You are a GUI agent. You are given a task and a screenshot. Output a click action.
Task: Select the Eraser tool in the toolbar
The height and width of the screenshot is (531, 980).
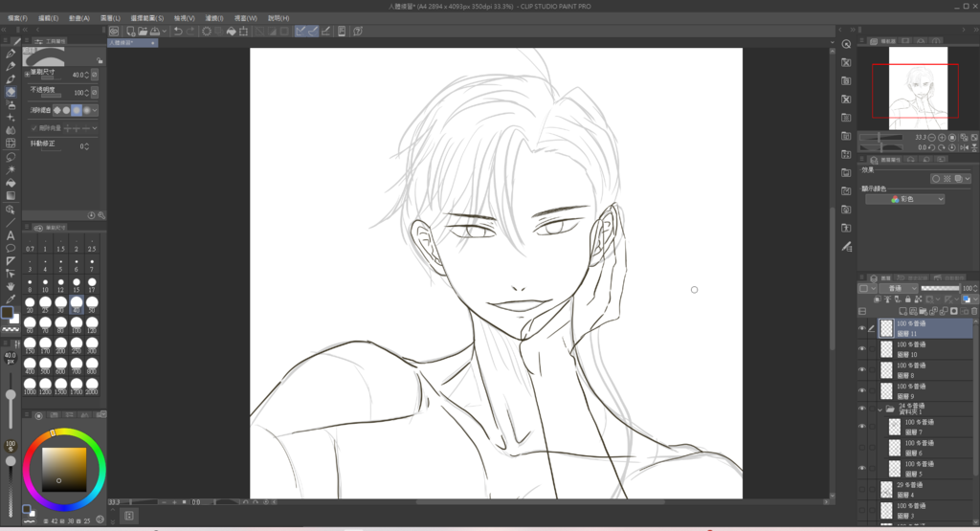pos(11,92)
